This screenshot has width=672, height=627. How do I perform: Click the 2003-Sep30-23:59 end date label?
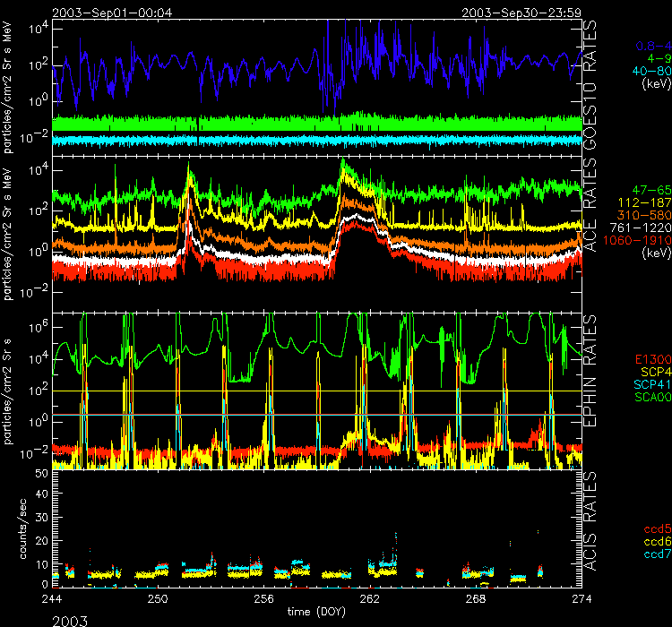point(521,13)
